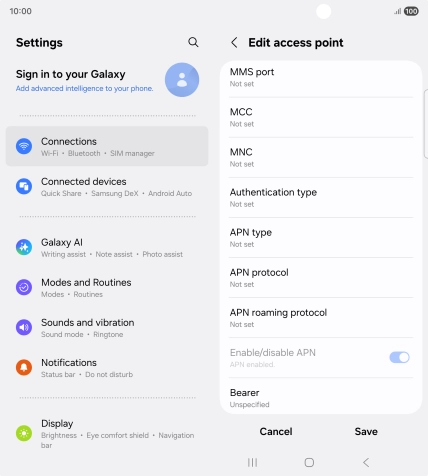Tap the blue Wi-Fi Connections icon
The width and height of the screenshot is (428, 476).
tap(24, 146)
